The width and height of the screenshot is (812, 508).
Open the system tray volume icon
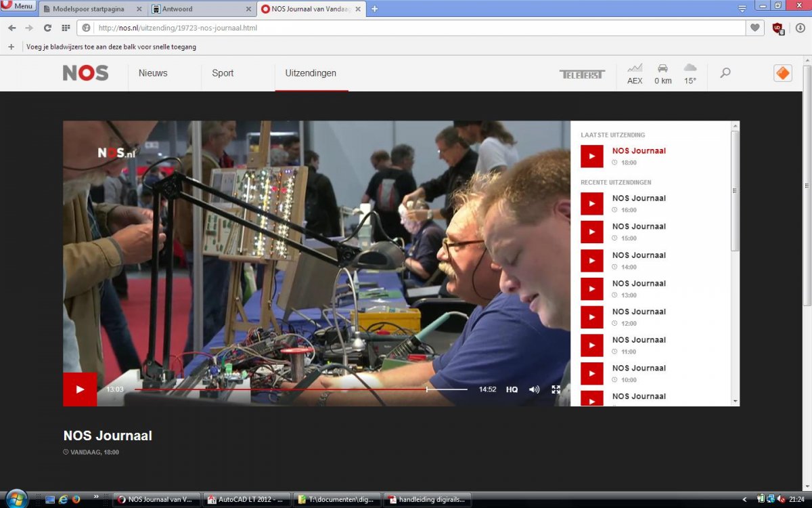(x=780, y=500)
